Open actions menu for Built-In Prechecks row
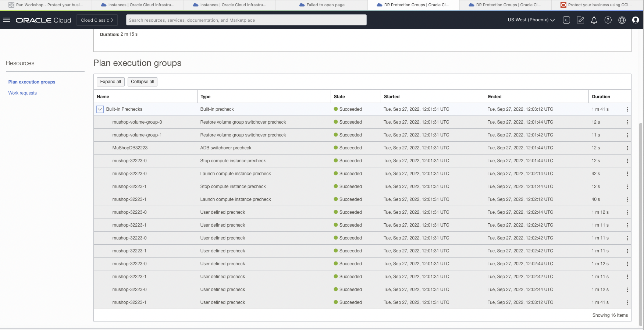The image size is (644, 330). coord(627,109)
